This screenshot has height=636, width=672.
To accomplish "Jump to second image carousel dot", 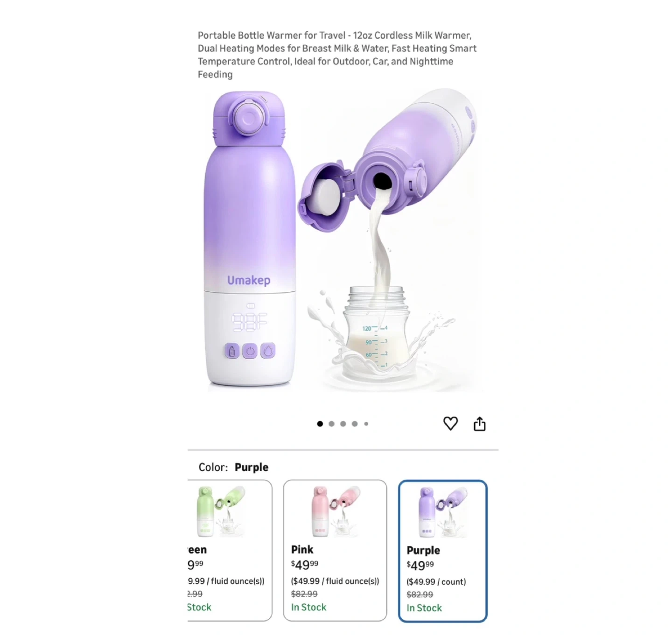I will point(331,424).
